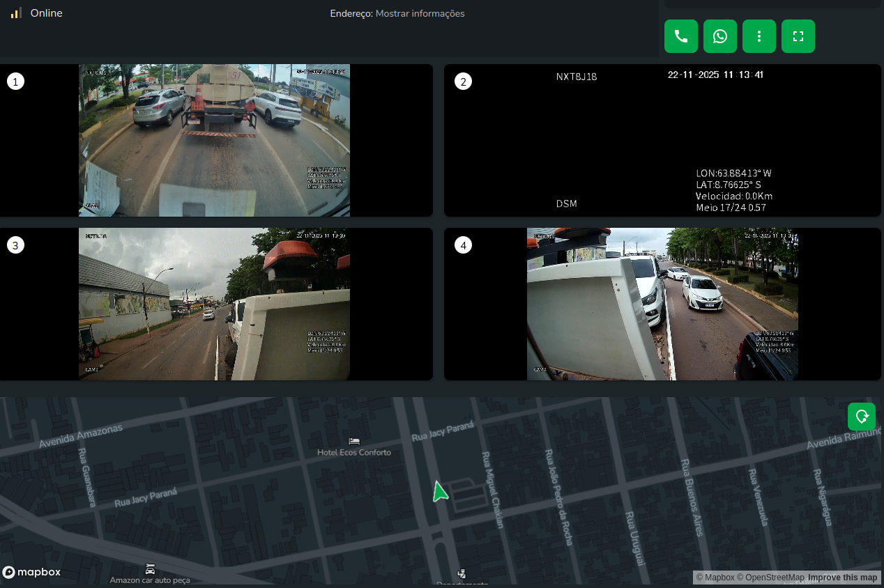This screenshot has width=884, height=588.
Task: Click the camera 4 number badge
Action: [x=463, y=245]
